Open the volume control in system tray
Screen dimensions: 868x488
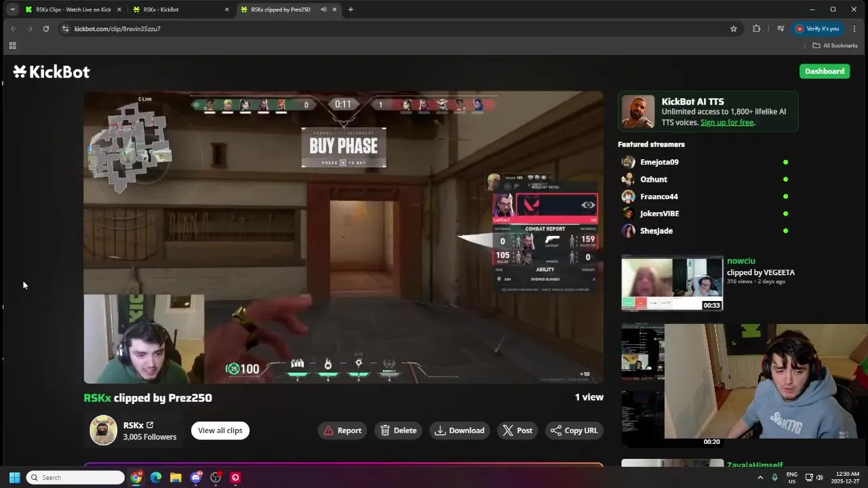pyautogui.click(x=820, y=478)
